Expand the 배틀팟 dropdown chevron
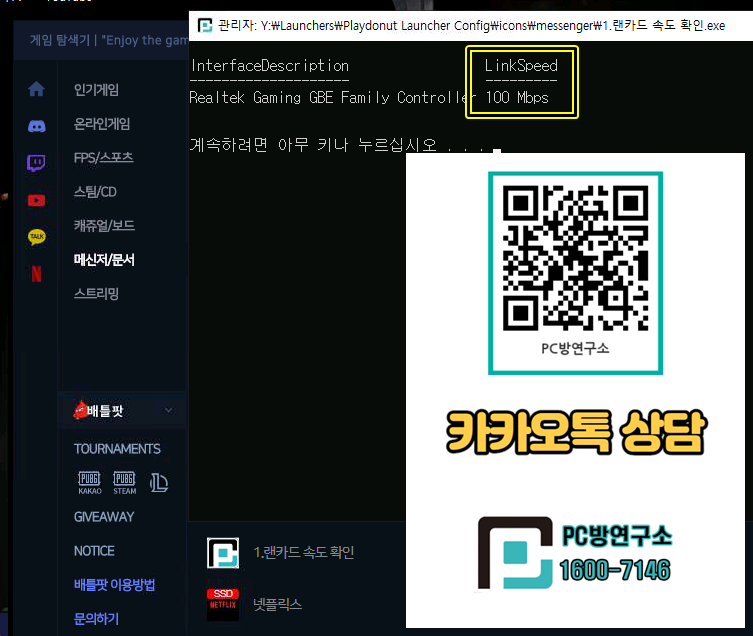Viewport: 753px width, 636px height. tap(169, 411)
